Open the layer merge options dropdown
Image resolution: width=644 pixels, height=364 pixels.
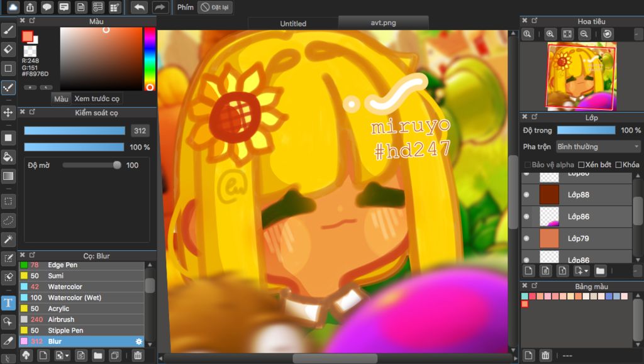coord(582,271)
